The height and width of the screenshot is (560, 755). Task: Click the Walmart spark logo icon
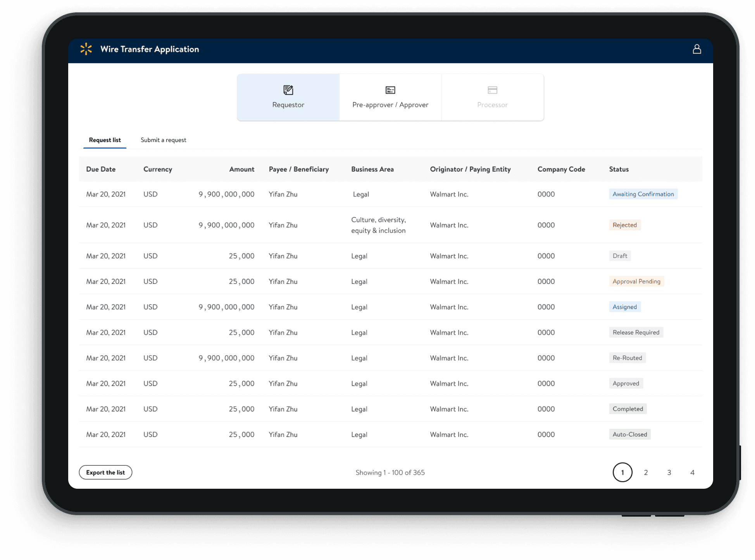pyautogui.click(x=86, y=49)
